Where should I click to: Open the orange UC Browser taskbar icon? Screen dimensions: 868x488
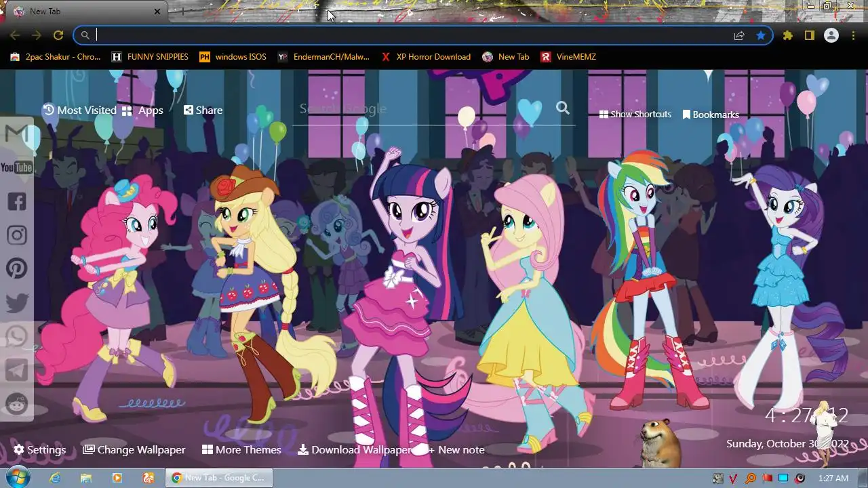click(149, 478)
